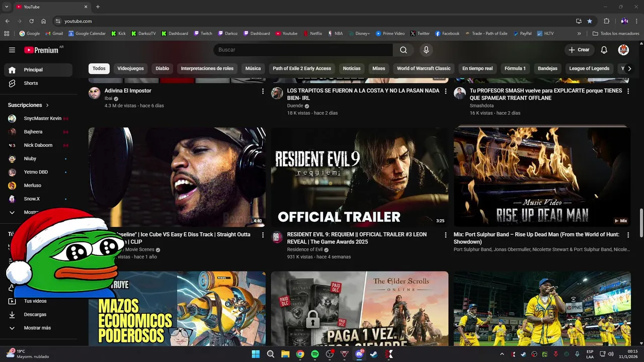Click the search magnifier button
The height and width of the screenshot is (362, 644).
(x=404, y=50)
